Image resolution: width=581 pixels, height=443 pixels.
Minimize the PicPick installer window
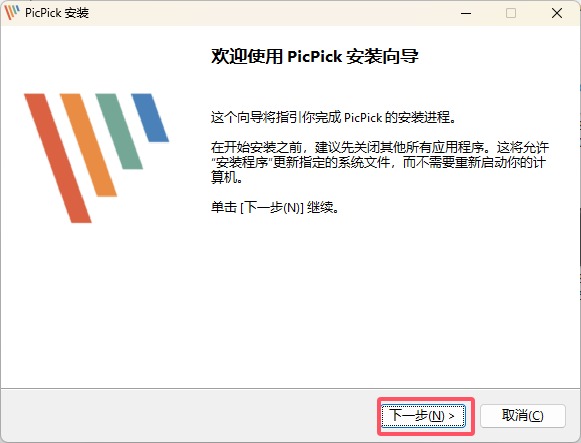coord(466,13)
